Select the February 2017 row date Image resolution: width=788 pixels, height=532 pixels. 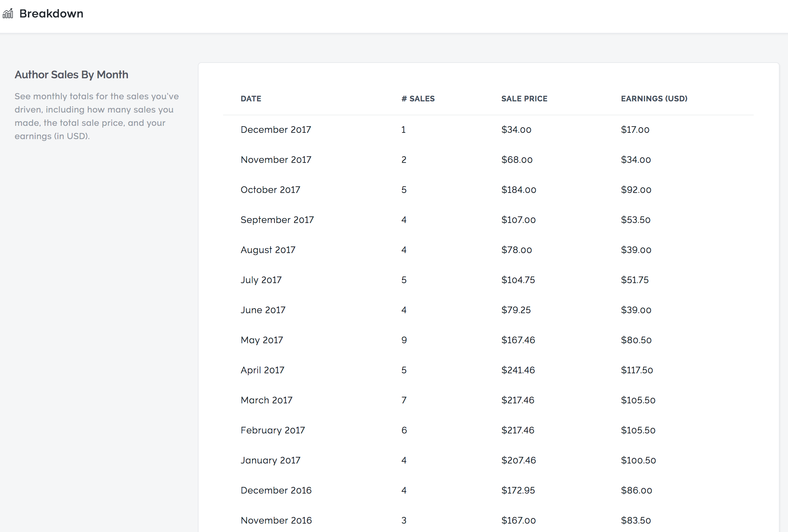pos(273,430)
